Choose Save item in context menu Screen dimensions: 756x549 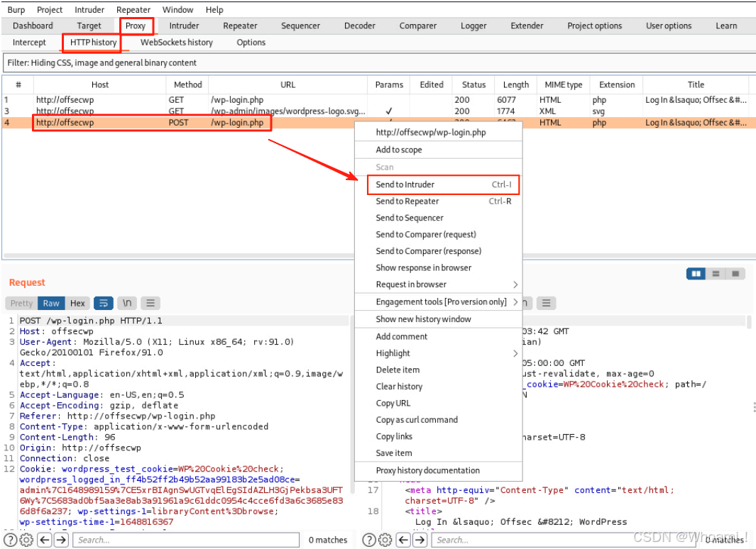point(438,453)
